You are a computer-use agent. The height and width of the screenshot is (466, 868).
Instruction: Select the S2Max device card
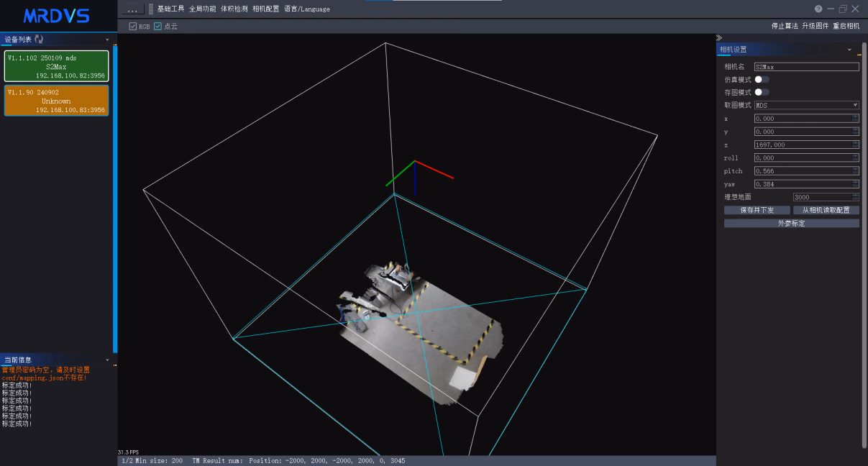click(56, 66)
